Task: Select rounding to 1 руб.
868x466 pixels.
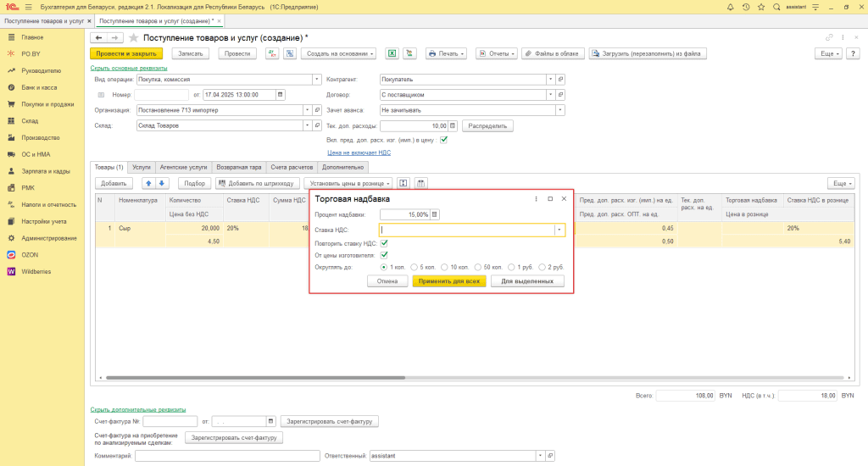Action: pyautogui.click(x=511, y=267)
